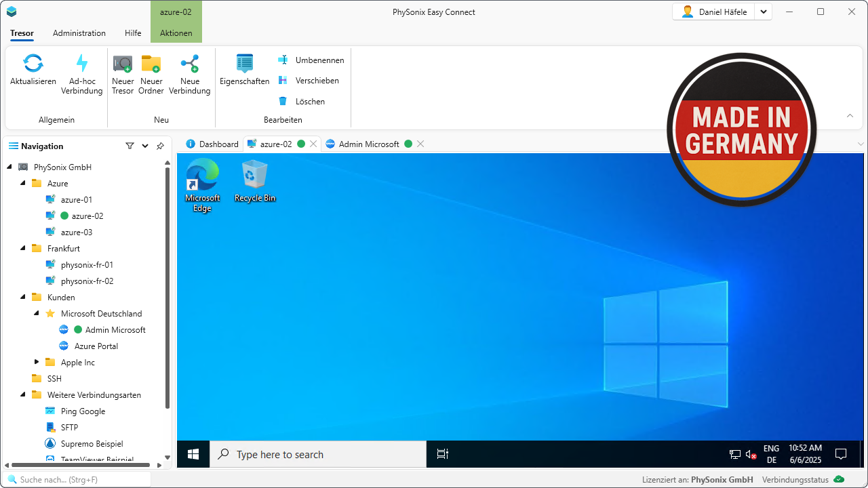Open the remote Task View icon

coord(443,454)
